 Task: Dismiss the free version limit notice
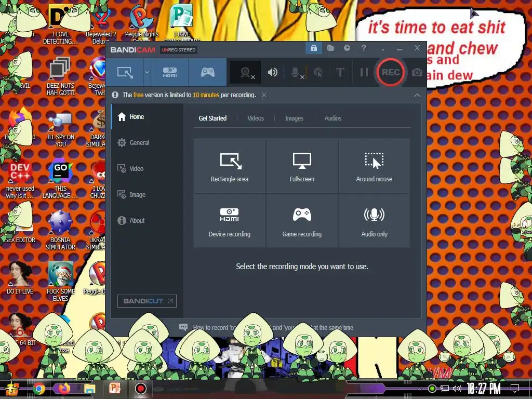click(x=264, y=95)
